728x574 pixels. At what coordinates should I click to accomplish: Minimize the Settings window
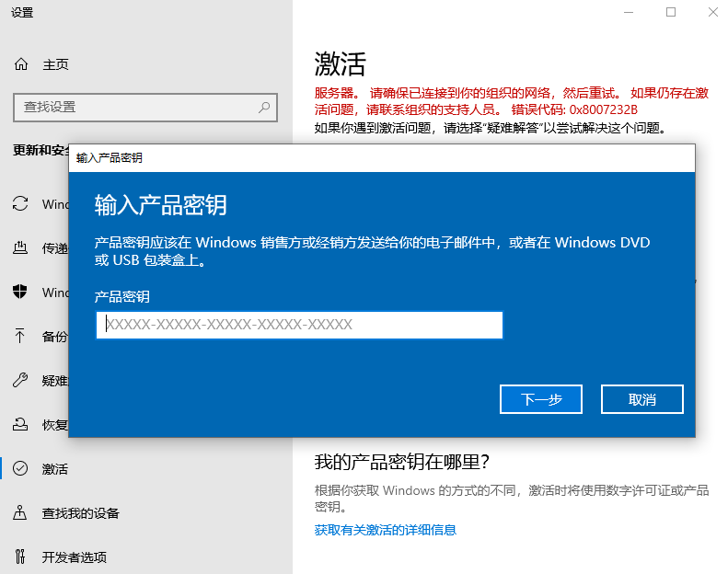(629, 12)
